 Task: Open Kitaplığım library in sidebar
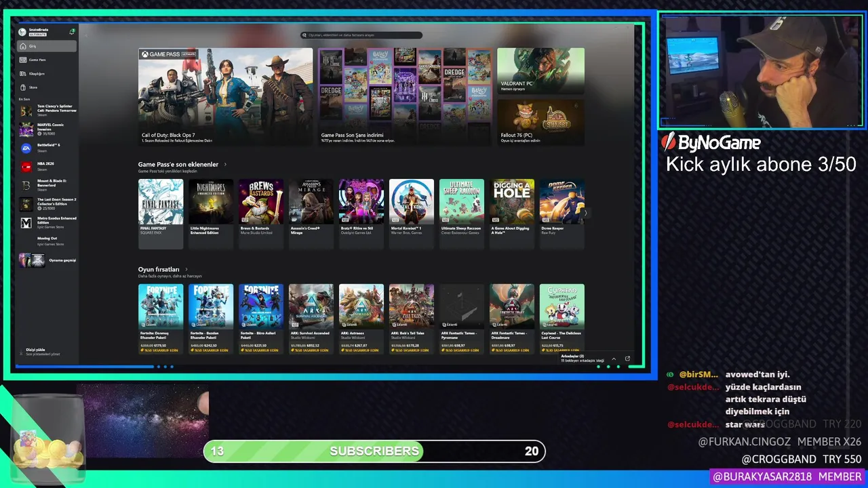click(47, 73)
